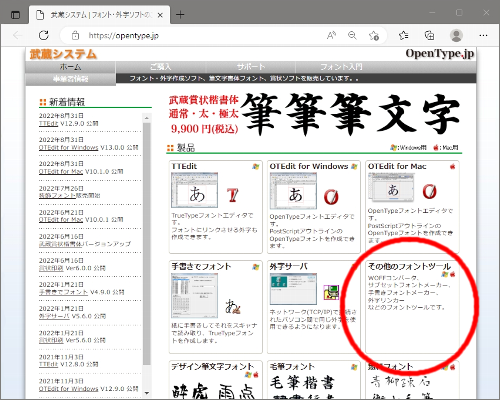Start Read aloud from address bar
This screenshot has width=500, height=400.
(x=331, y=35)
